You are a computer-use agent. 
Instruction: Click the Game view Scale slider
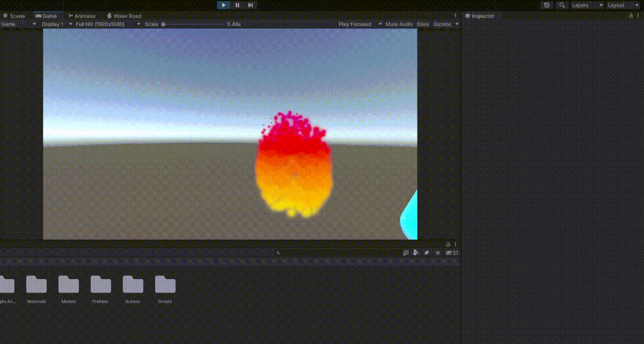pos(193,24)
